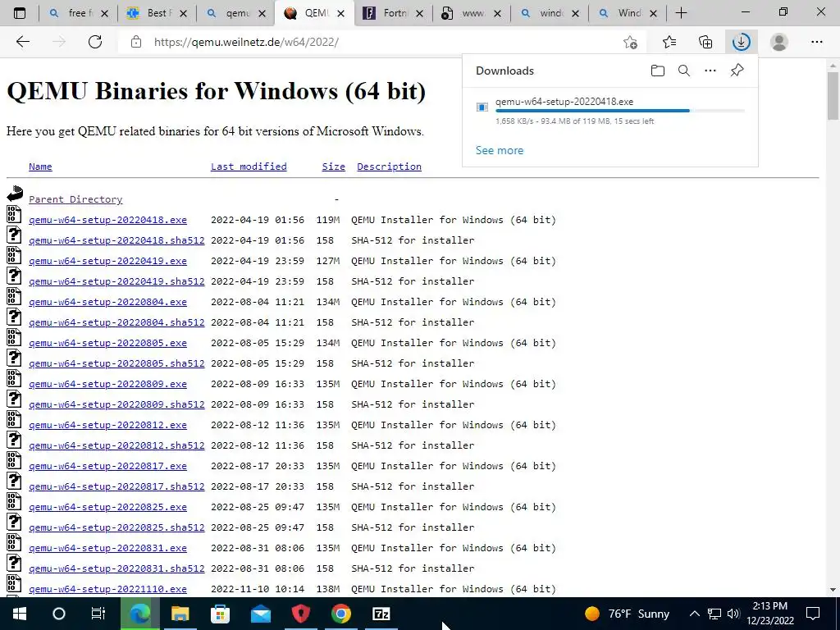Download qemu-w64-setup-20221110.exe

pos(107,589)
